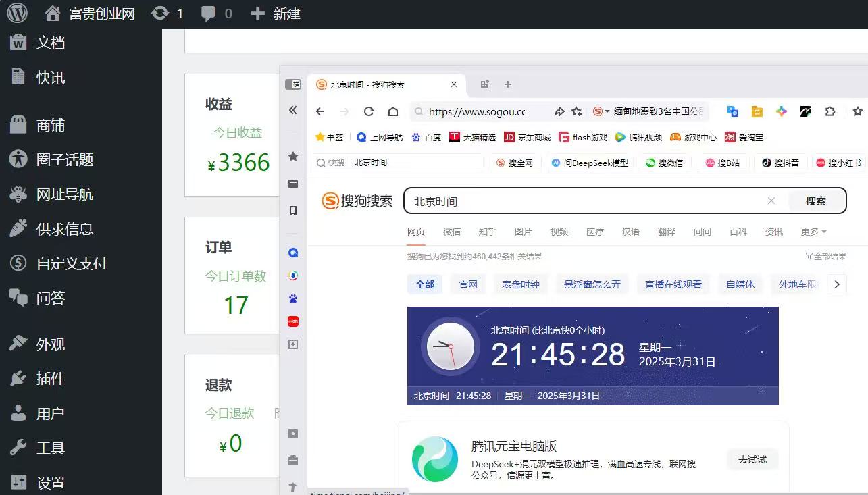Collapse the browser sidebar with double chevron
Screen dimensions: 868x495
click(293, 110)
